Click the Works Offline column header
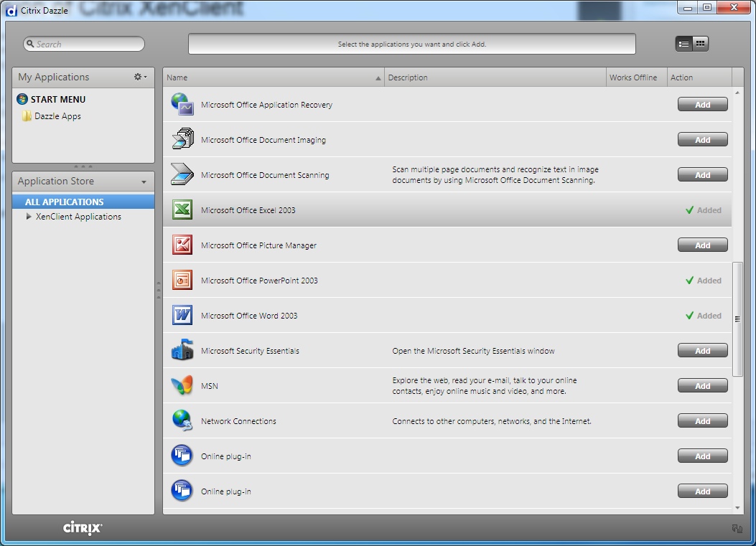756x546 pixels. (x=636, y=77)
